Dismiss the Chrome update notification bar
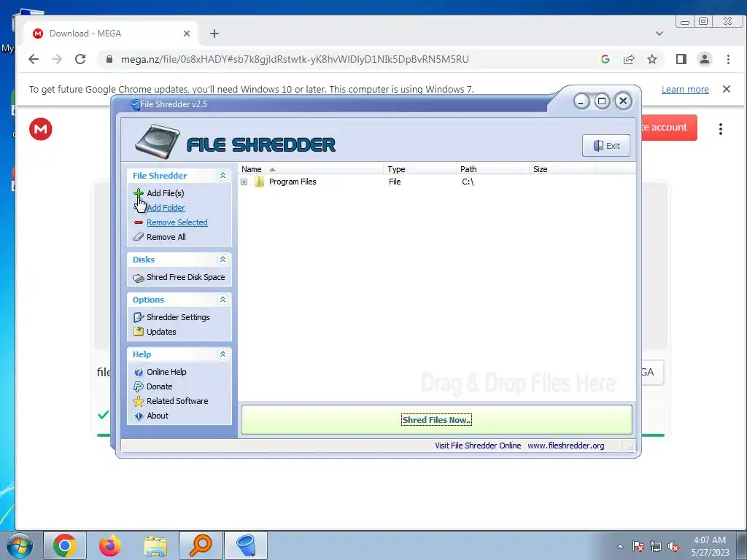Screen dimensions: 747x560 tap(727, 89)
